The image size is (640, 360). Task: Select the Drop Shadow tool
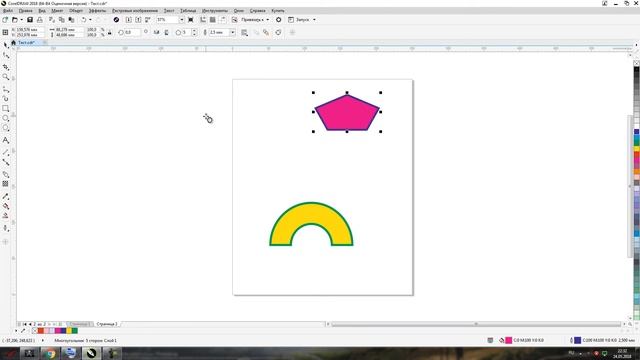(6, 174)
